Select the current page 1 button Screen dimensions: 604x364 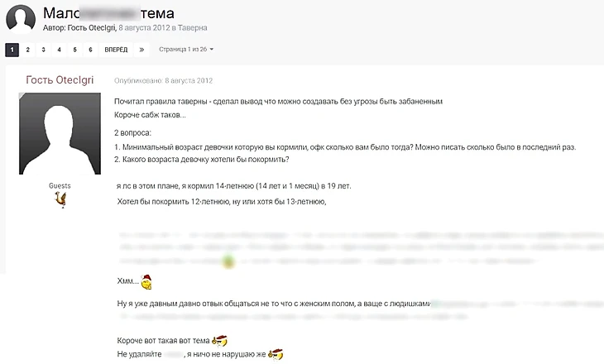tap(12, 50)
